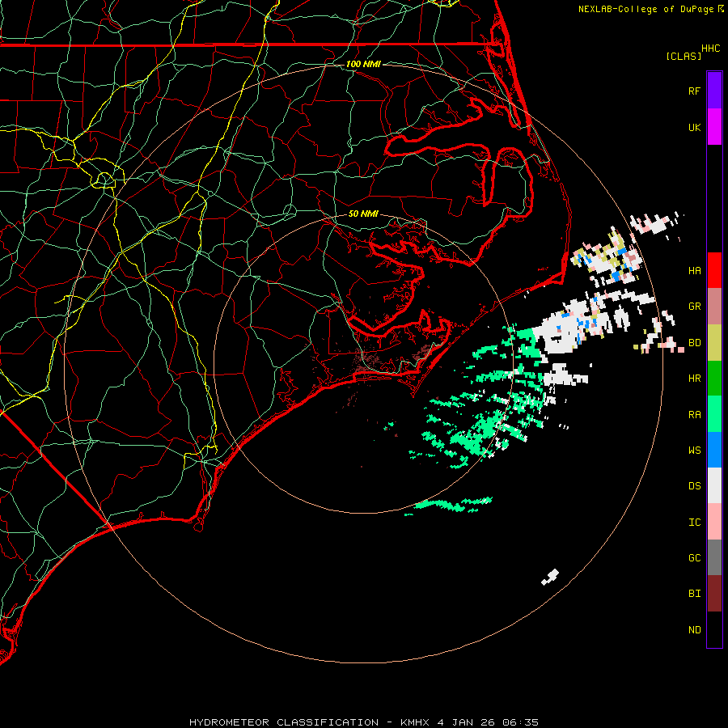Screen dimensions: 728x728
Task: Click the 100 NMI range ring label
Action: 363,64
